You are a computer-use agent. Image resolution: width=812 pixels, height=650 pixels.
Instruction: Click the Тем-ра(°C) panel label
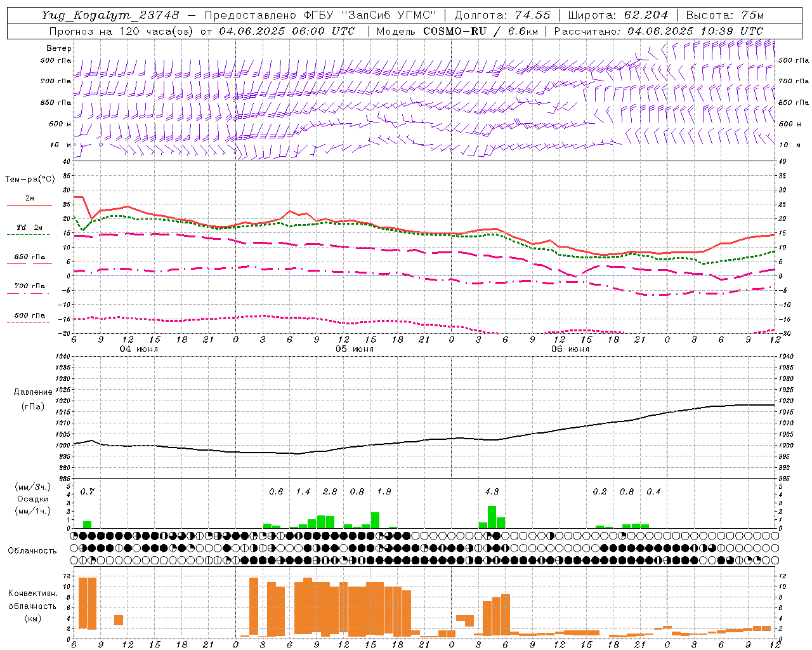tap(30, 180)
